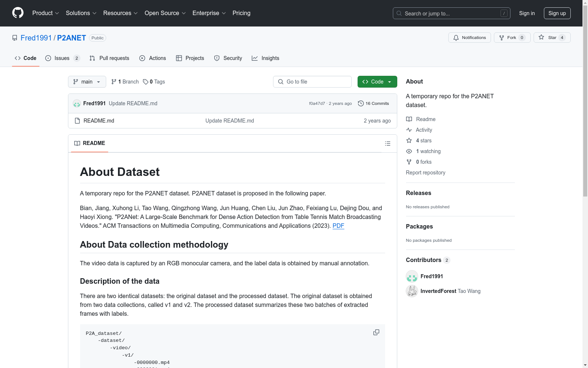This screenshot has width=588, height=368.
Task: Click the Fred1991 contributor avatar
Action: (412, 276)
